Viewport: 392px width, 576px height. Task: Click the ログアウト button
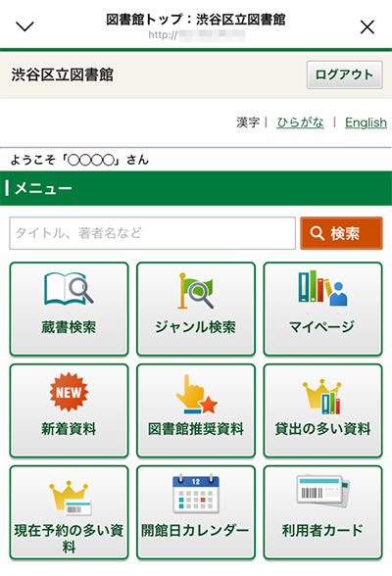[345, 74]
